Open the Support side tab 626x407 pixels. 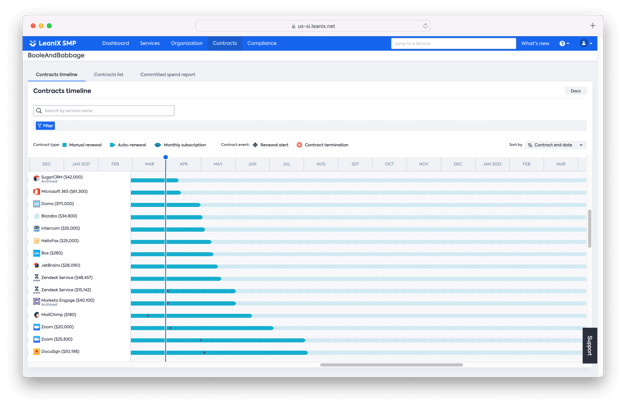pyautogui.click(x=590, y=345)
